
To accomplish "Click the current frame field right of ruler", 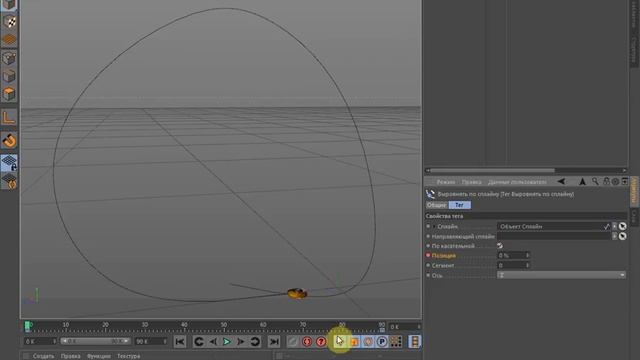I will pos(404,327).
